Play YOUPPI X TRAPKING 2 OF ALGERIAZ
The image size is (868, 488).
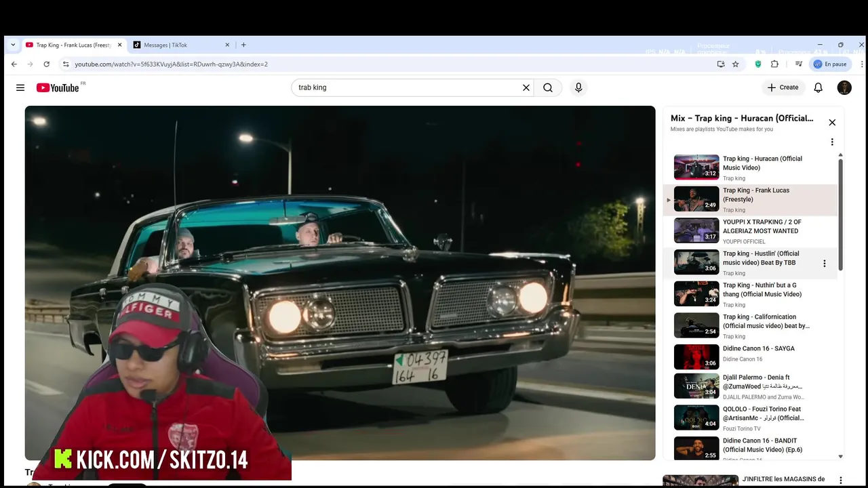point(750,231)
